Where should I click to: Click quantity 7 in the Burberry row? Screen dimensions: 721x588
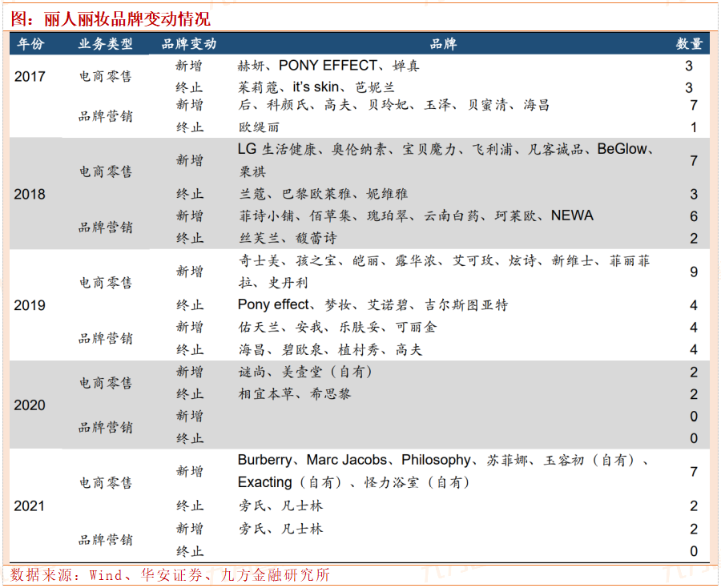[x=694, y=472]
